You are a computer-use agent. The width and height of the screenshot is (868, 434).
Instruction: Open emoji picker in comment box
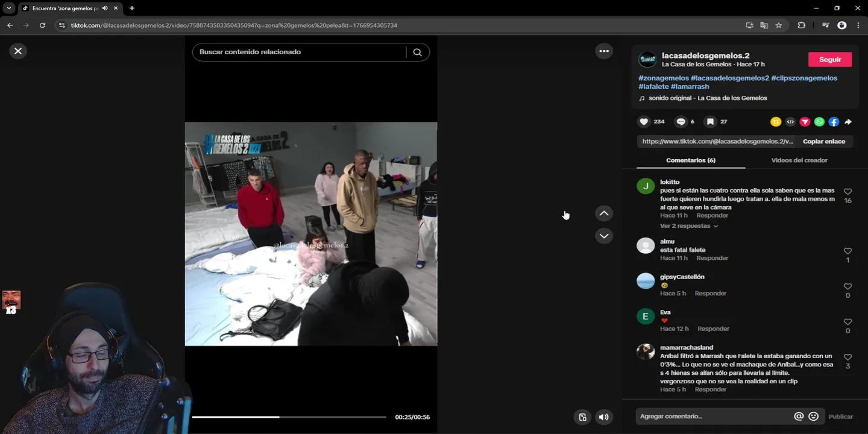pyautogui.click(x=813, y=417)
